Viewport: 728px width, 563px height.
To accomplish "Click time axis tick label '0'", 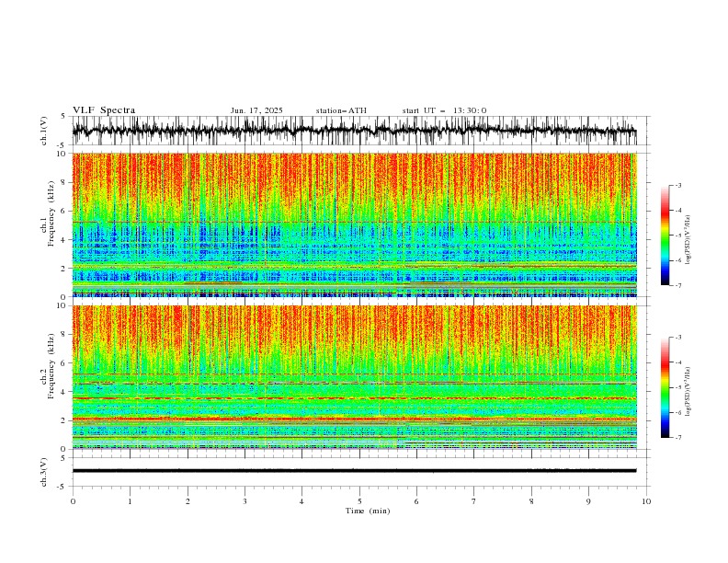I will 73,501.
